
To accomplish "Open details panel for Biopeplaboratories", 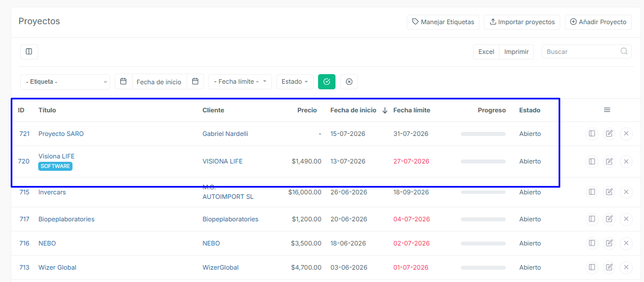I will [x=592, y=219].
